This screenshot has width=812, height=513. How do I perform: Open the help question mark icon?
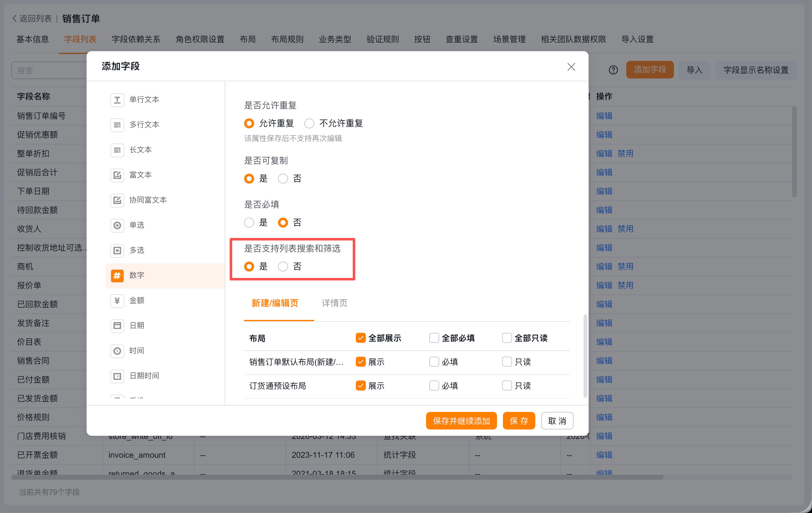pos(613,70)
